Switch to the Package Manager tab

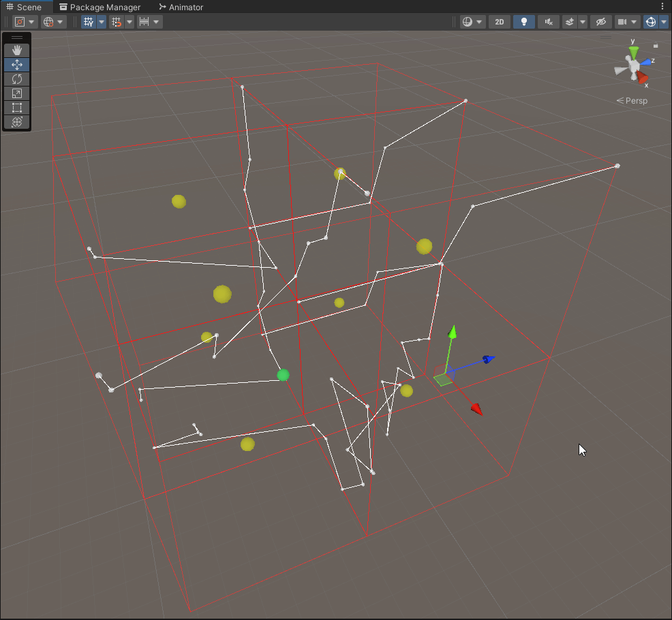(100, 7)
